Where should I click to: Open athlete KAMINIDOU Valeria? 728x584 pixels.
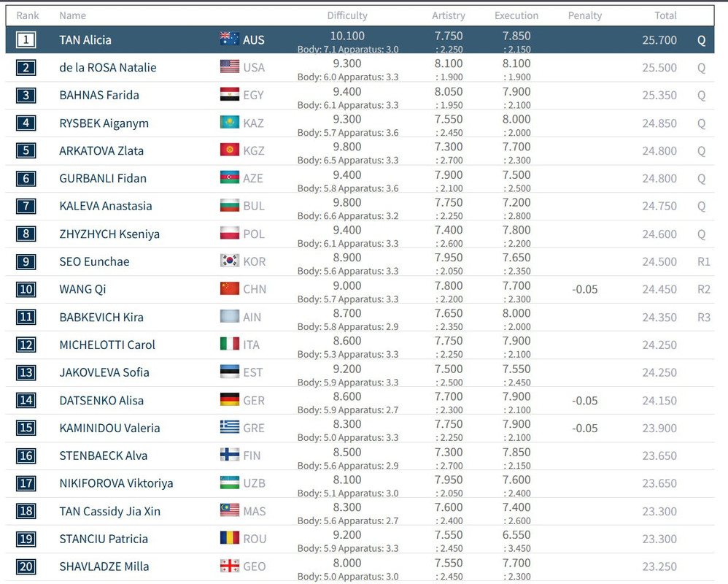(109, 428)
